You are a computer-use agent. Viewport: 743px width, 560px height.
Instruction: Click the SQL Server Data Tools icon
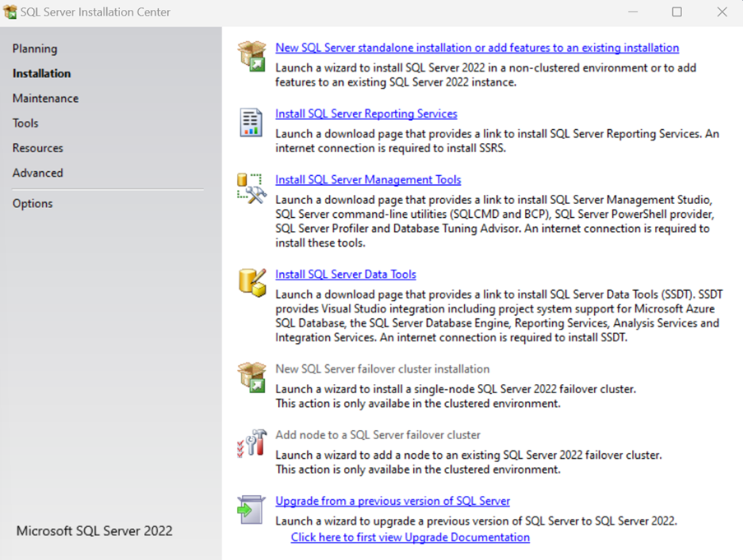click(251, 282)
